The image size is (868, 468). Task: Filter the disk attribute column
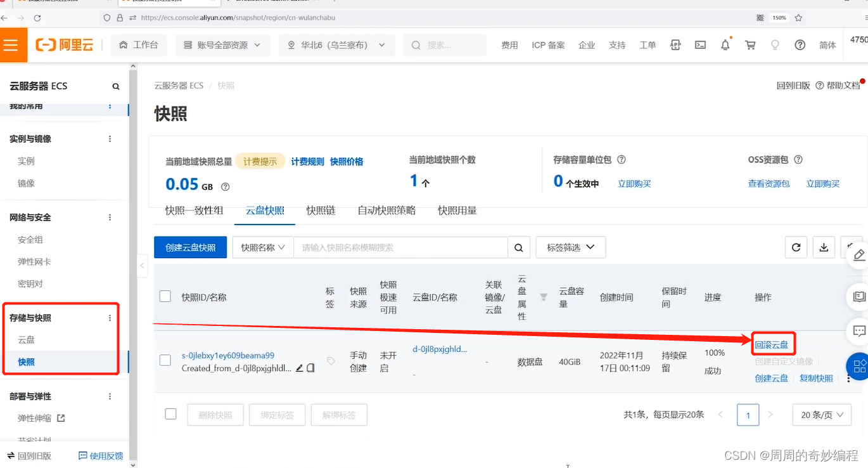pyautogui.click(x=544, y=297)
